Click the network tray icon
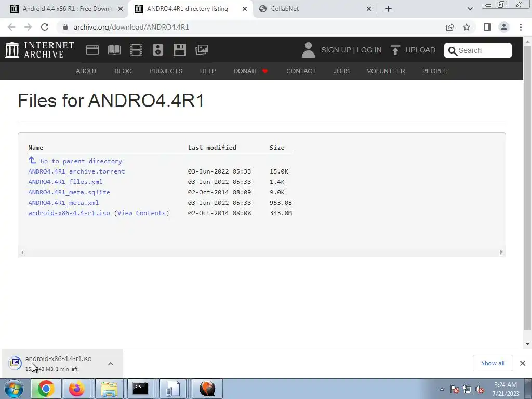 pyautogui.click(x=467, y=390)
